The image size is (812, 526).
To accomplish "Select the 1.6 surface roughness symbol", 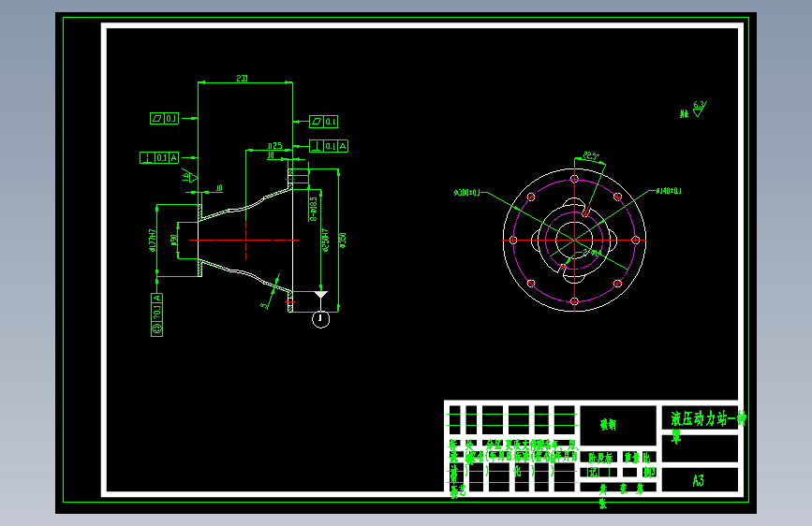I will (x=189, y=176).
